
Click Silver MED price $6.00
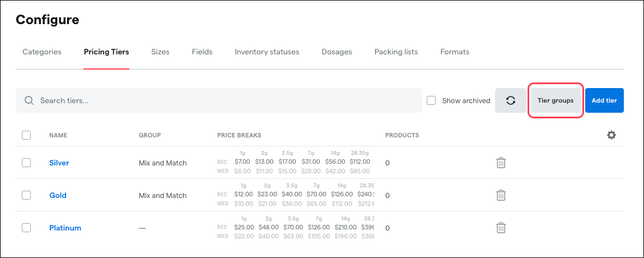pyautogui.click(x=242, y=171)
